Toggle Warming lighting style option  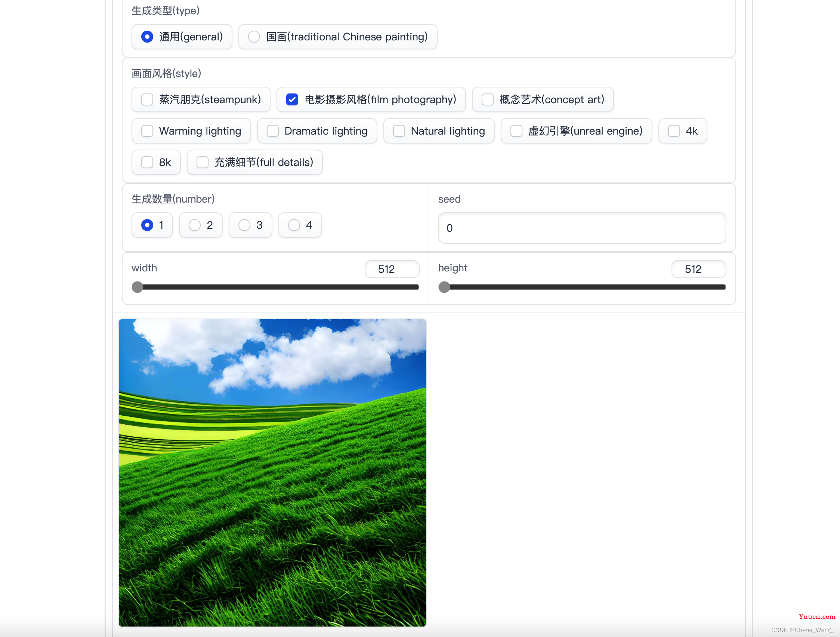coord(147,130)
